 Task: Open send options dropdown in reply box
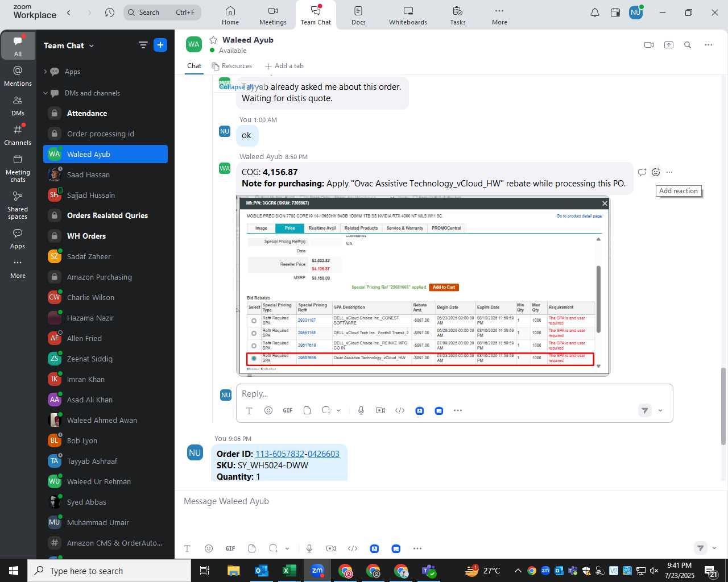(660, 410)
